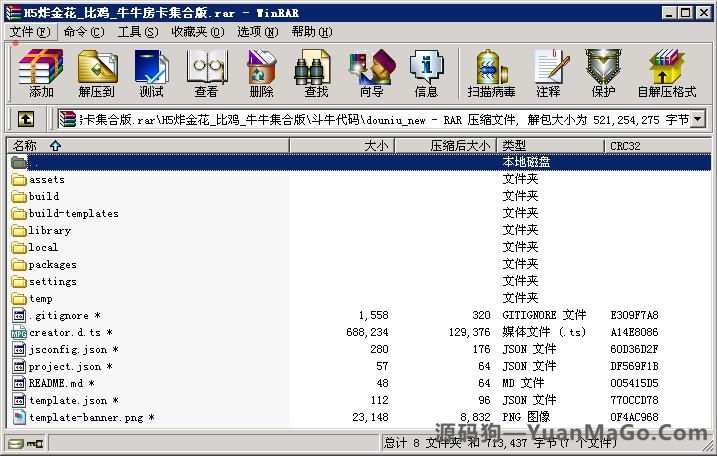The image size is (717, 456).
Task: Select the .gitignore file icon
Action: point(19,315)
